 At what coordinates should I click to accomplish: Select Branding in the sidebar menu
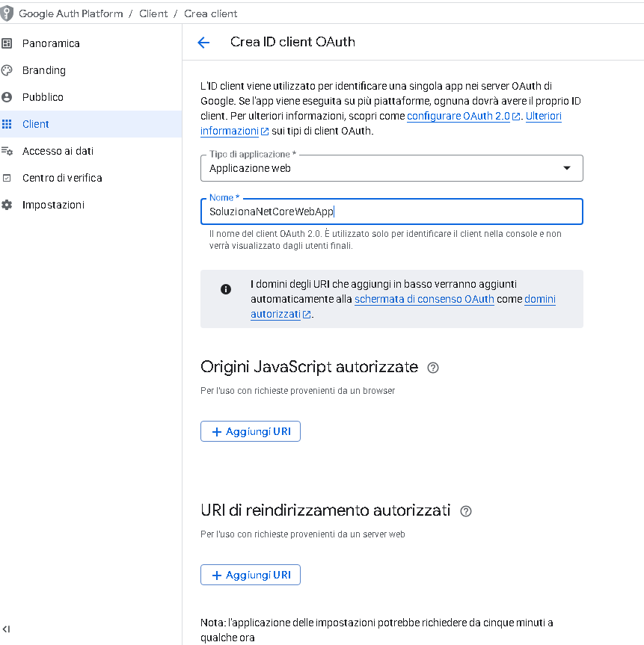tap(44, 70)
